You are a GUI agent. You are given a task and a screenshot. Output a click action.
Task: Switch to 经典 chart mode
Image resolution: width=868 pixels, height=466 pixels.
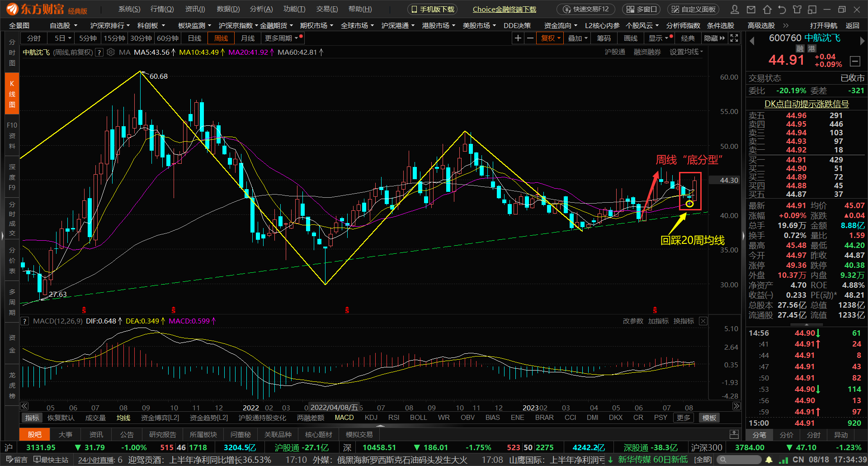coord(688,38)
